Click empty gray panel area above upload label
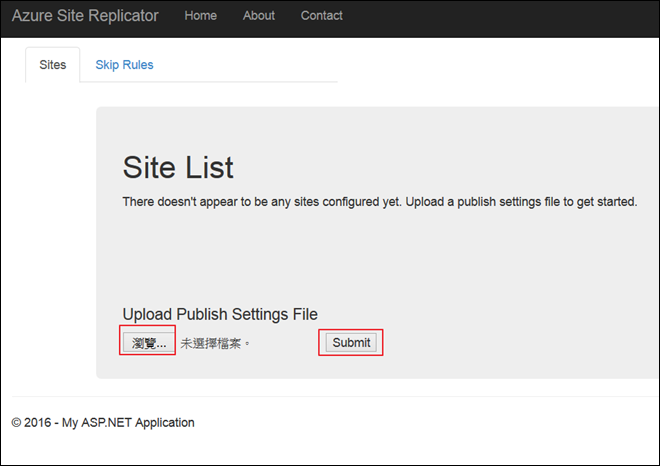The image size is (660, 466). click(x=380, y=255)
